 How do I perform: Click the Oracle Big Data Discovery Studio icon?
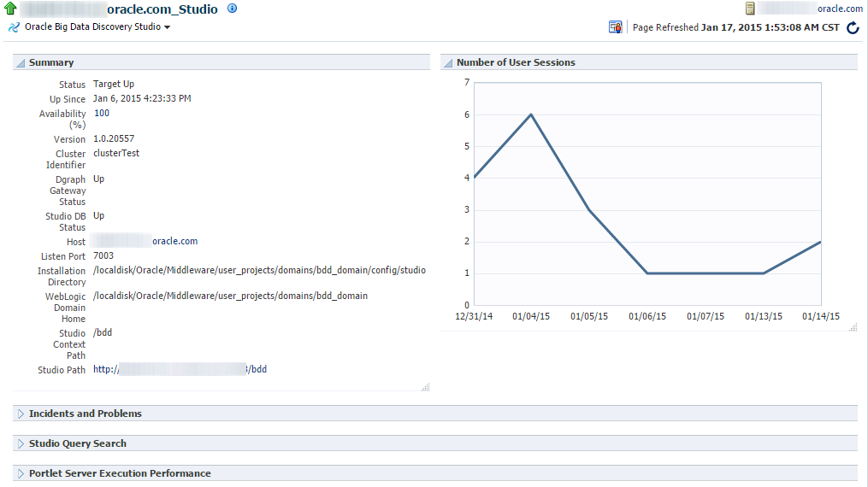14,27
